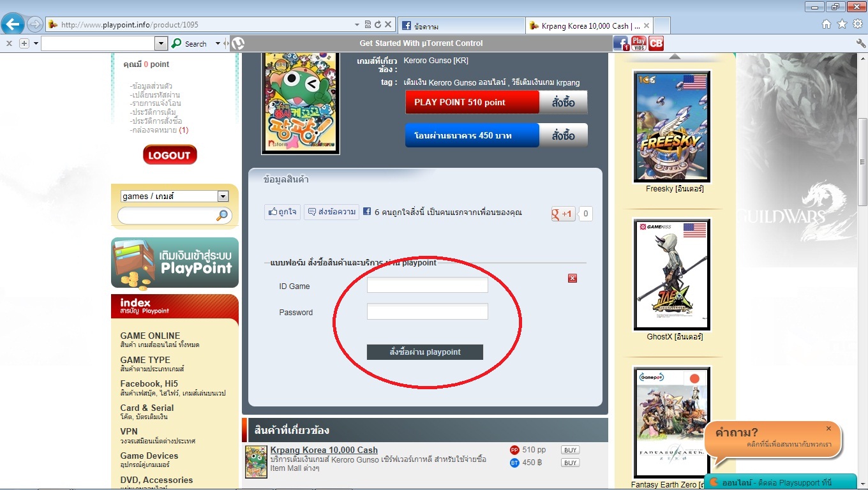This screenshot has height=490, width=868.
Task: Open the toolbar wrench settings icon
Action: [861, 43]
